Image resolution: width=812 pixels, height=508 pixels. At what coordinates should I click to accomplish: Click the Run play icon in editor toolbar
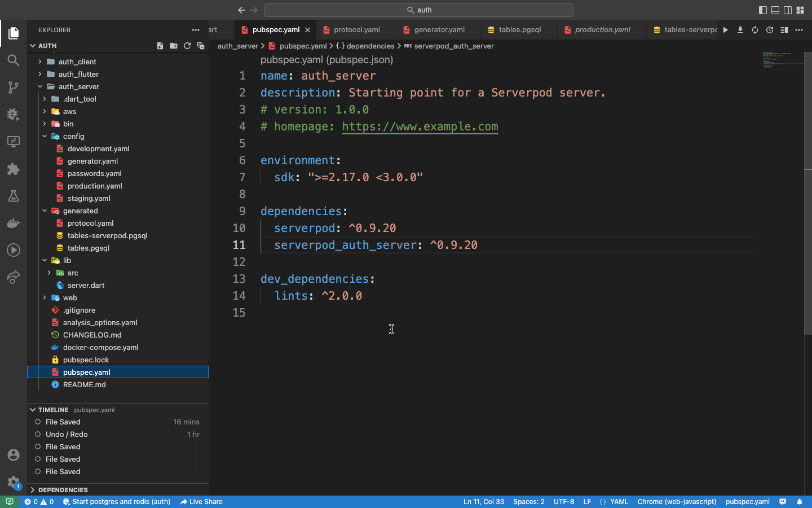(x=726, y=30)
